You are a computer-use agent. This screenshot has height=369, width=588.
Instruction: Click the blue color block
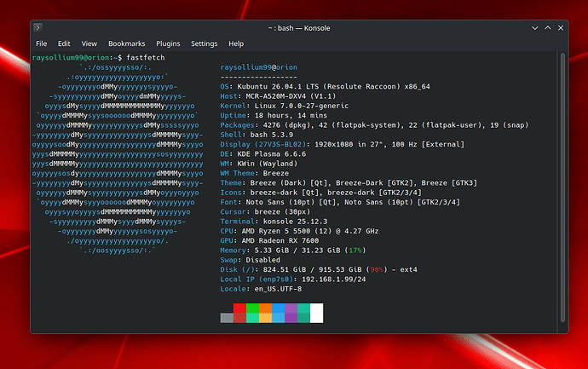coord(279,313)
